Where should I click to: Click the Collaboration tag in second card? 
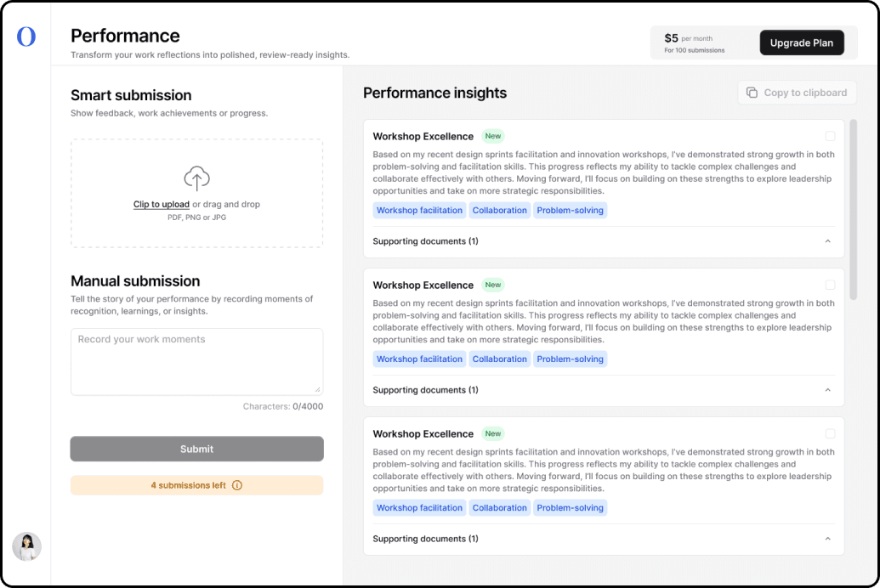[x=499, y=359]
